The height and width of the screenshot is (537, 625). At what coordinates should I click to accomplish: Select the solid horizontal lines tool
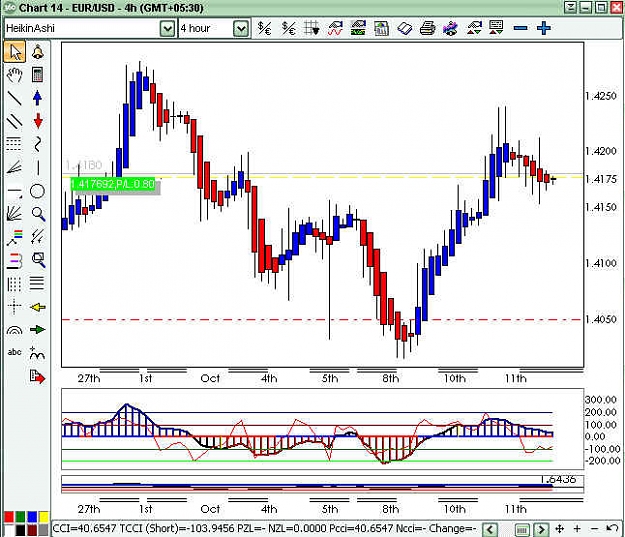(37, 283)
